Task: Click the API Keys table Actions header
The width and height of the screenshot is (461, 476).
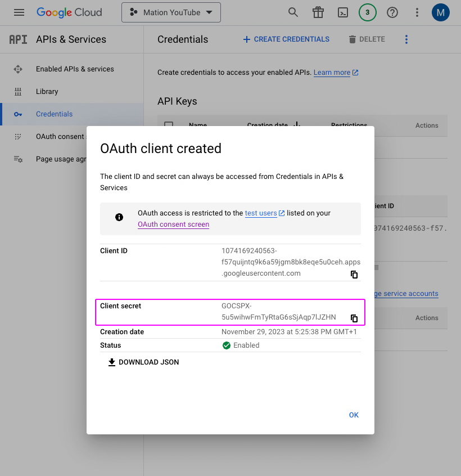Action: (x=427, y=125)
